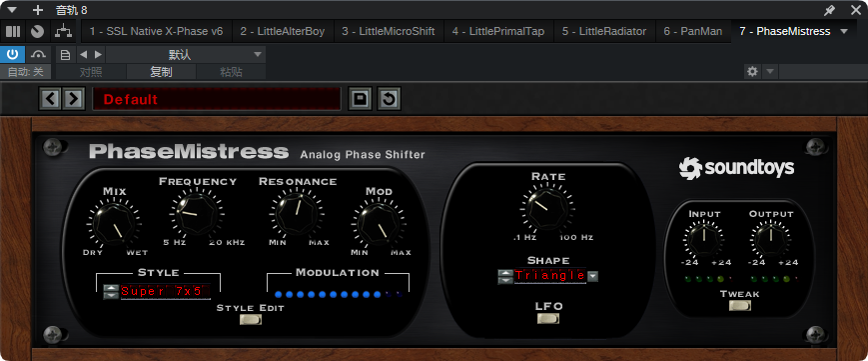The image size is (868, 361).
Task: Toggle the Tweak switch
Action: point(739,306)
